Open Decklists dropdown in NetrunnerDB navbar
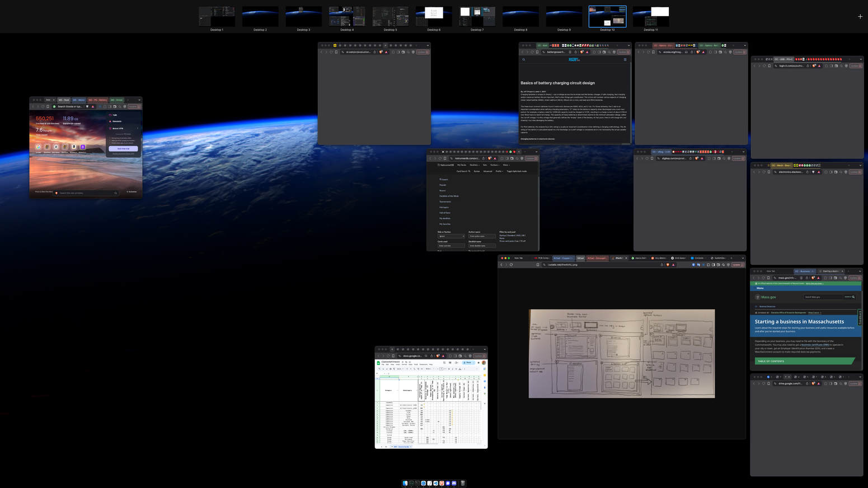Image resolution: width=868 pixels, height=488 pixels. (x=475, y=165)
